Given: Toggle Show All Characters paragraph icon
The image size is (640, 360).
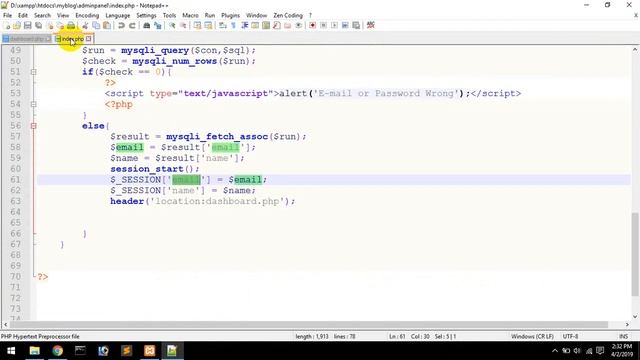Looking at the screenshot, I should pos(233,25).
